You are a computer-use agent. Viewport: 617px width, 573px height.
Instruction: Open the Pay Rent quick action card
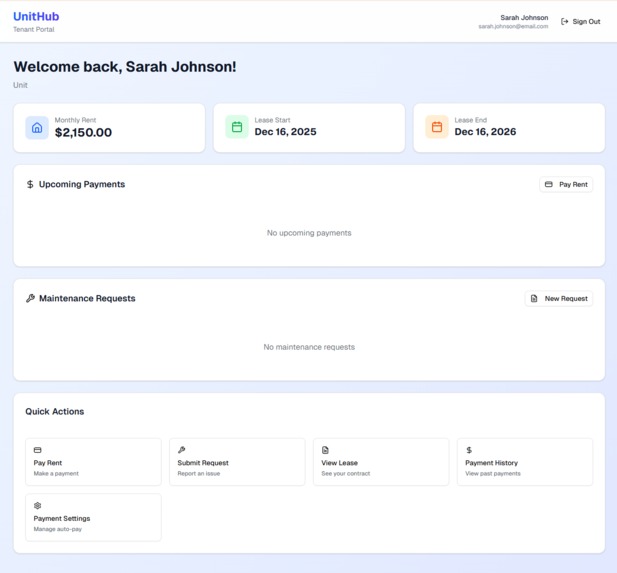pyautogui.click(x=93, y=462)
